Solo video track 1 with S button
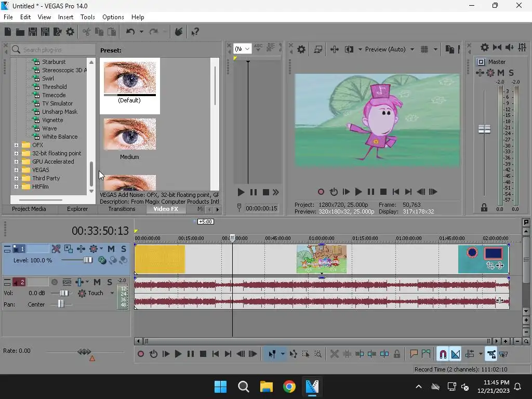The width and height of the screenshot is (532, 399). [124, 249]
